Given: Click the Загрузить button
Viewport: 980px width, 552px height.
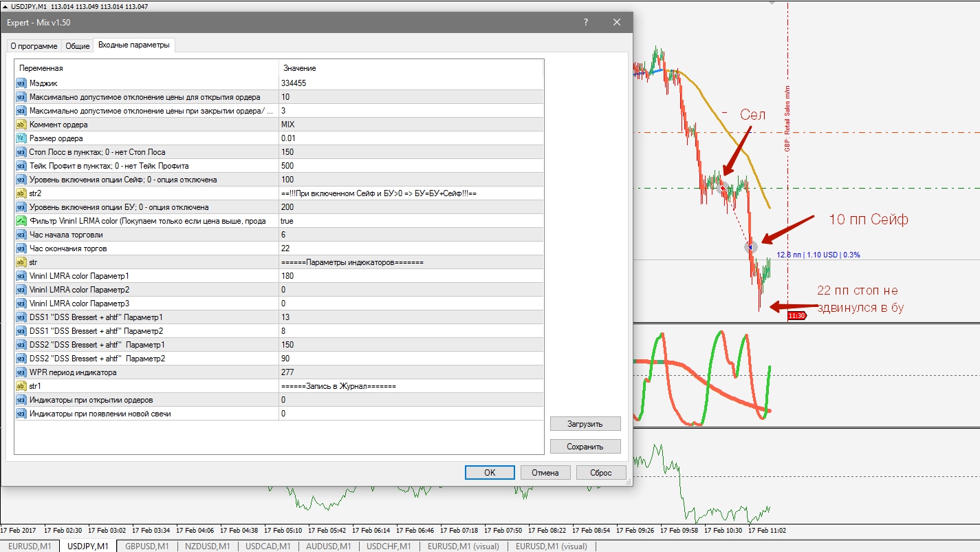Looking at the screenshot, I should 585,424.
